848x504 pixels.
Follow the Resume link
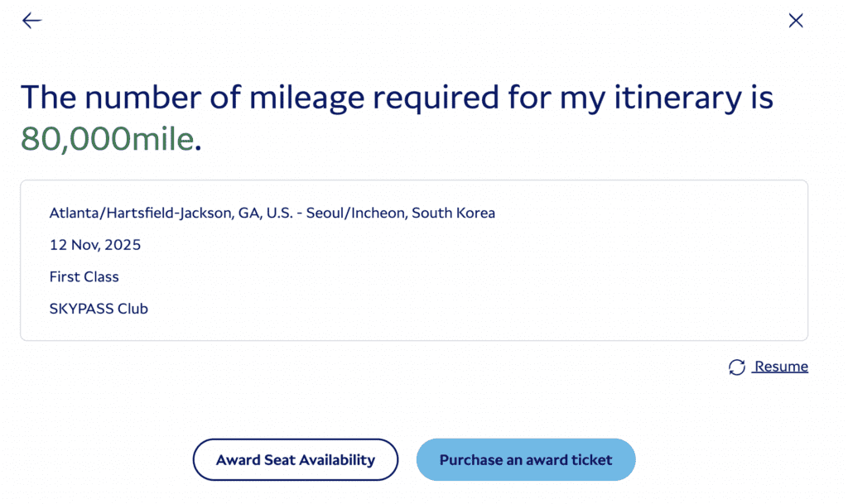(x=781, y=367)
